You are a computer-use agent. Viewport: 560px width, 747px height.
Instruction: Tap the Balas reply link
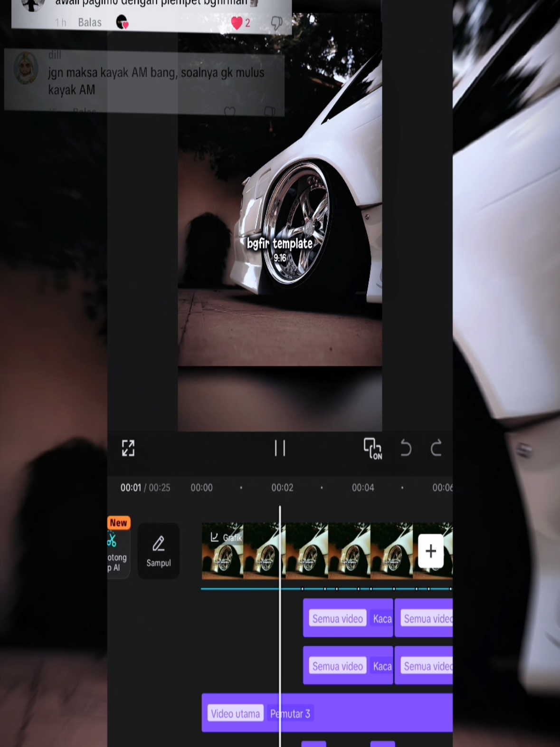tap(90, 22)
